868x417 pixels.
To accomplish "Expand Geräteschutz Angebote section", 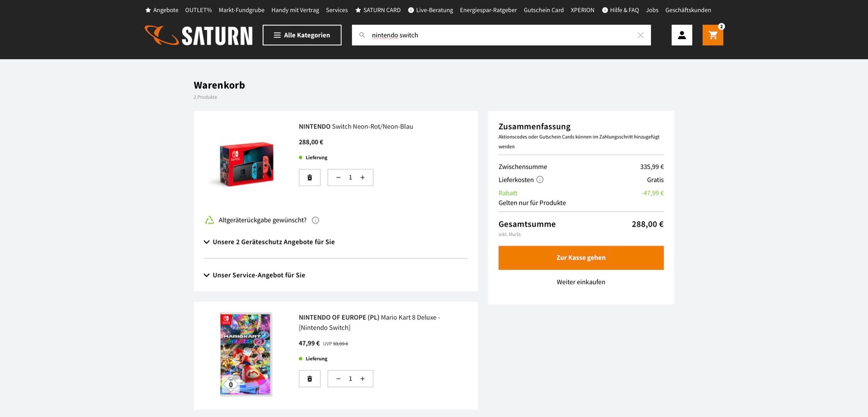I will [269, 242].
